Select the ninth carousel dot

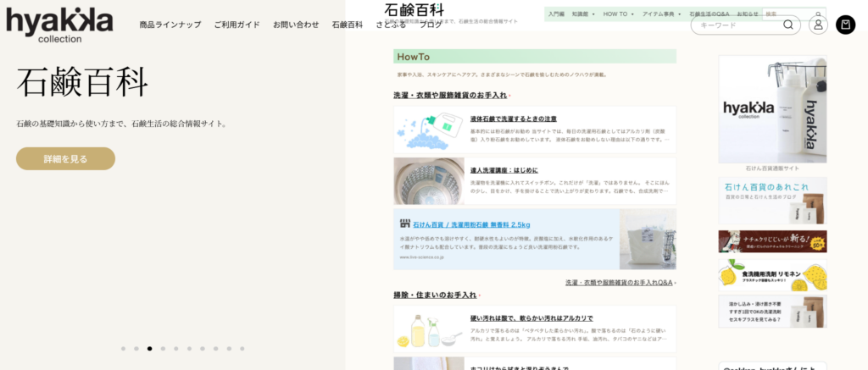coord(229,349)
